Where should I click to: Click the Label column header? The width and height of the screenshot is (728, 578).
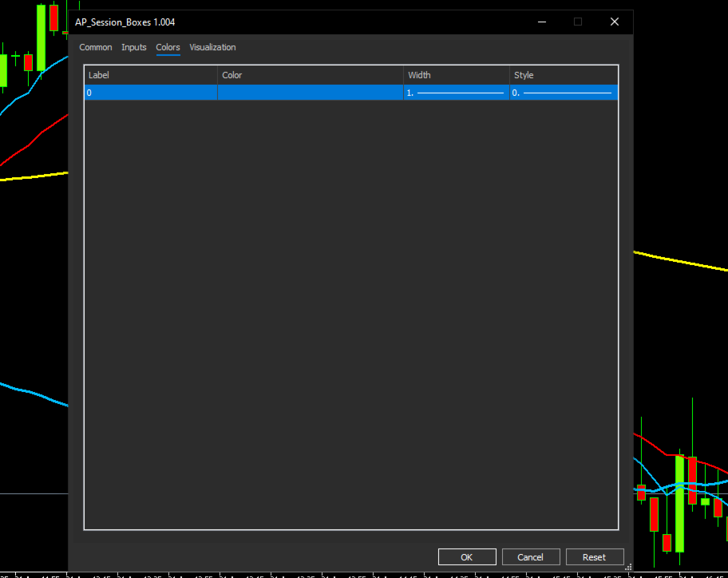(151, 75)
